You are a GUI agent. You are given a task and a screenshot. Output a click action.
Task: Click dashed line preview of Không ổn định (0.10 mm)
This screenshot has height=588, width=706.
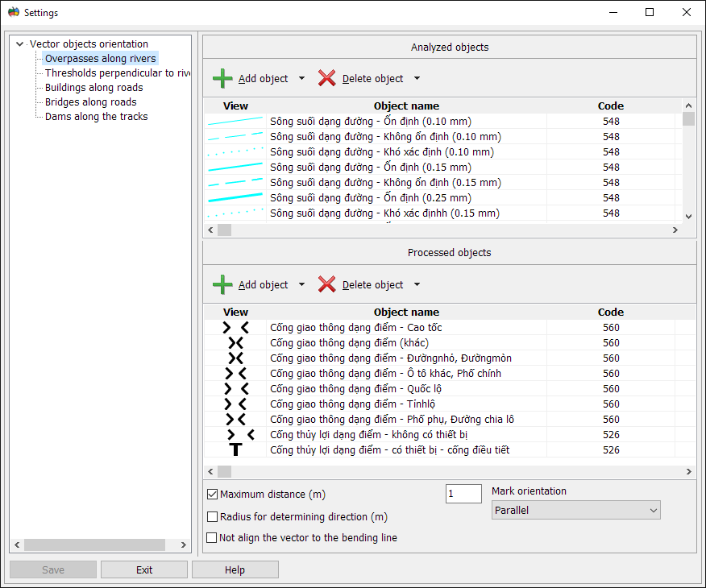(235, 136)
